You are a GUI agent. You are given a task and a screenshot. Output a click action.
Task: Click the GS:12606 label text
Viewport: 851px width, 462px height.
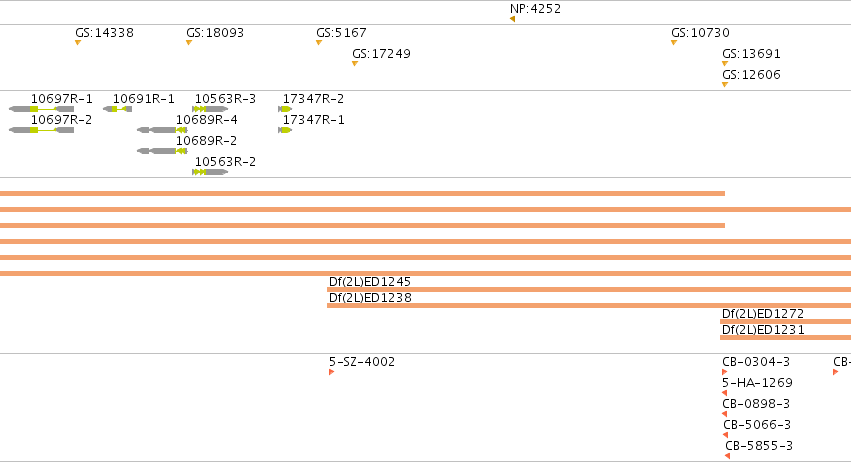coord(751,75)
